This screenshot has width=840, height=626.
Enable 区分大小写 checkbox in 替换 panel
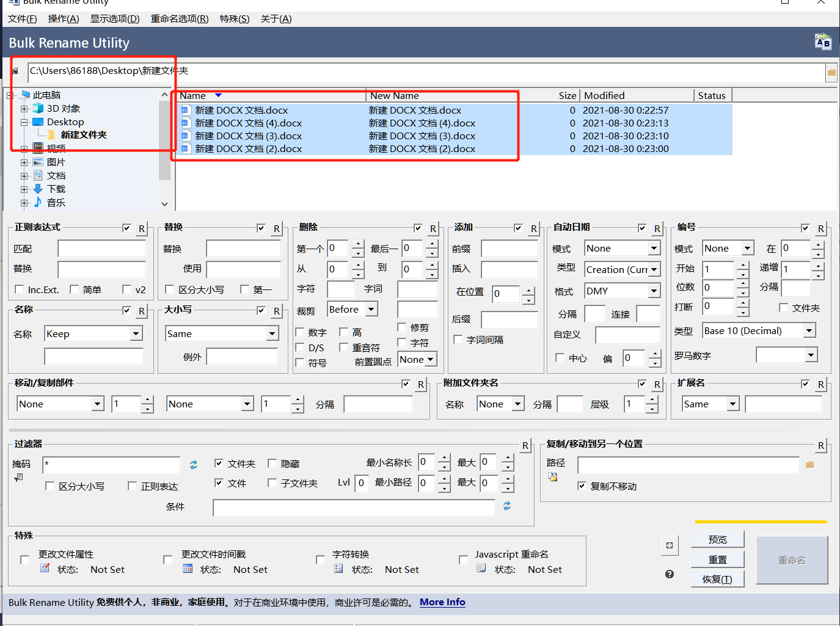(x=170, y=289)
